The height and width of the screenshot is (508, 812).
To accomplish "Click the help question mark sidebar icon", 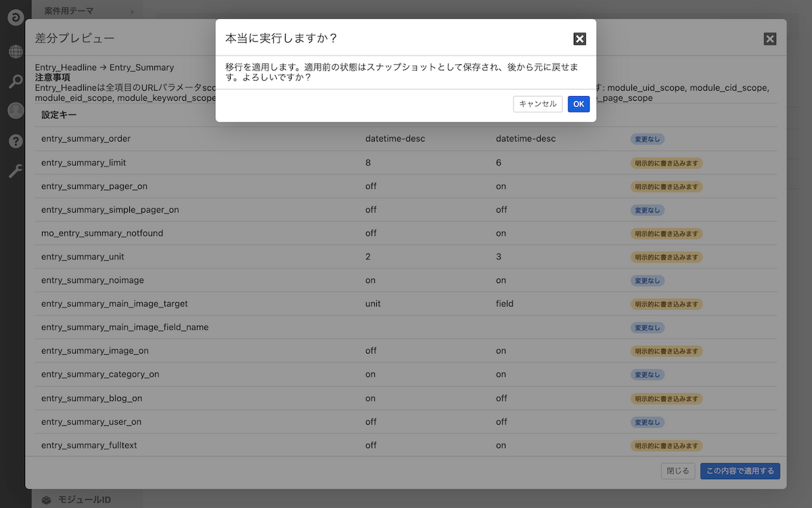I will tap(16, 141).
